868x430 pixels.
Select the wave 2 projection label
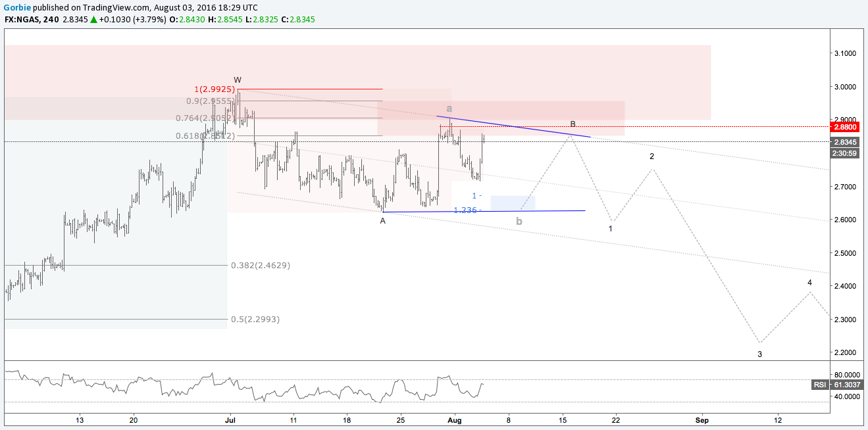[x=651, y=156]
